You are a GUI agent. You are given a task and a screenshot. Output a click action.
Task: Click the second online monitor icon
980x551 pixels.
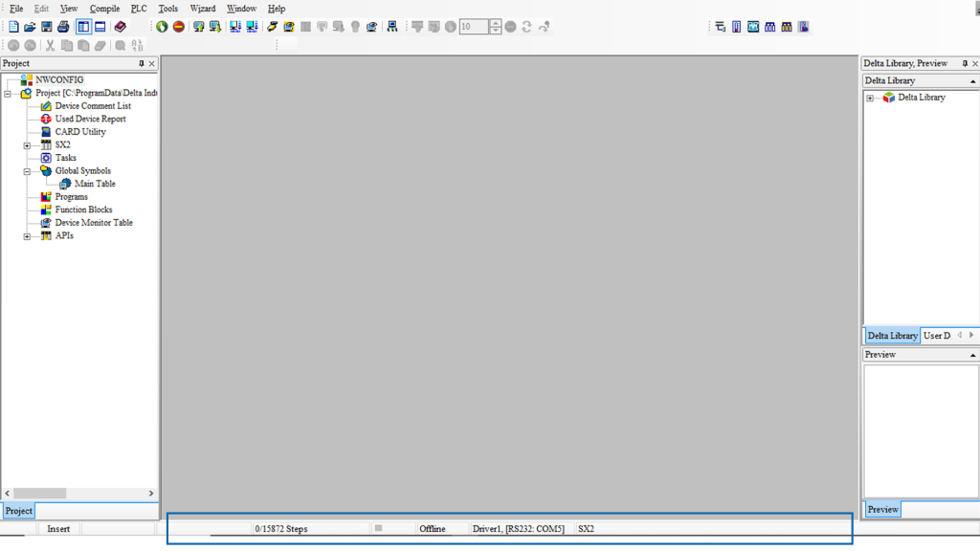coord(252,27)
